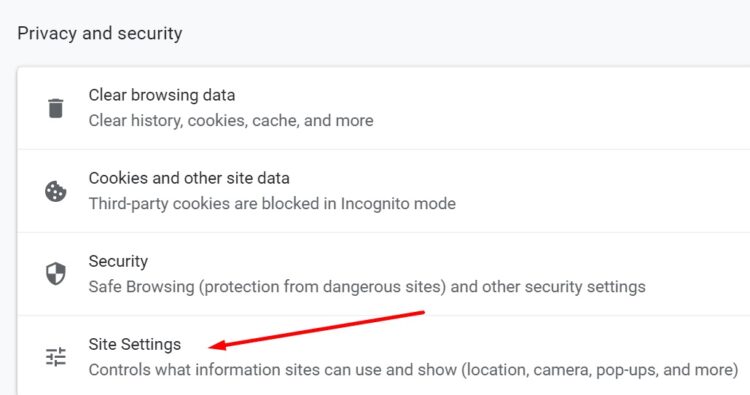750x395 pixels.
Task: Click the Privacy and security heading
Action: pyautogui.click(x=100, y=33)
